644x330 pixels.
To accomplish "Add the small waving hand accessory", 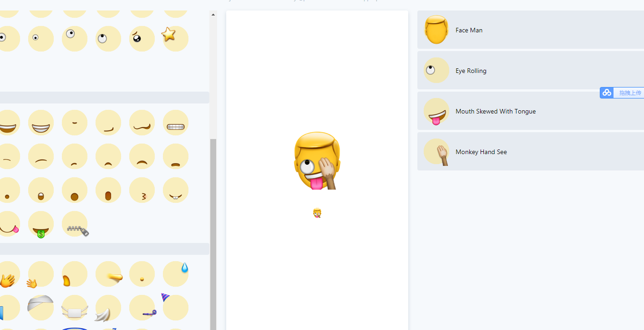I will pyautogui.click(x=41, y=274).
